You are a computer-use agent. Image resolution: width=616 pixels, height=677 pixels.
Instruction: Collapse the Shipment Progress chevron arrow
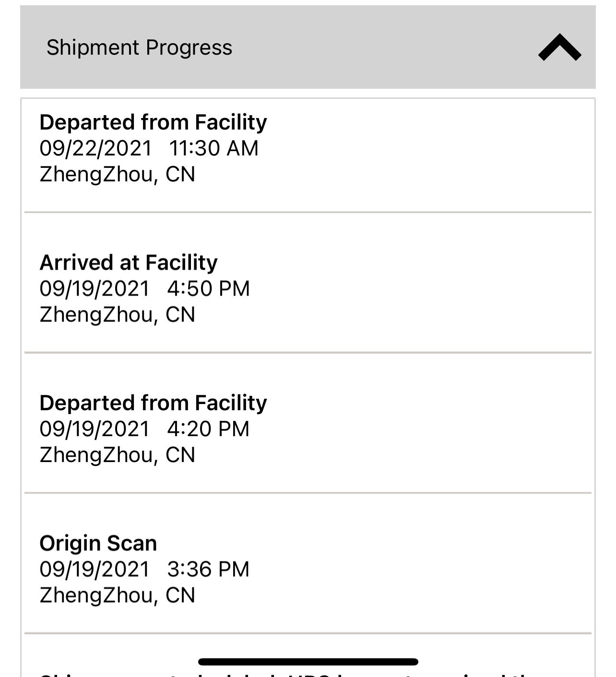(x=559, y=48)
